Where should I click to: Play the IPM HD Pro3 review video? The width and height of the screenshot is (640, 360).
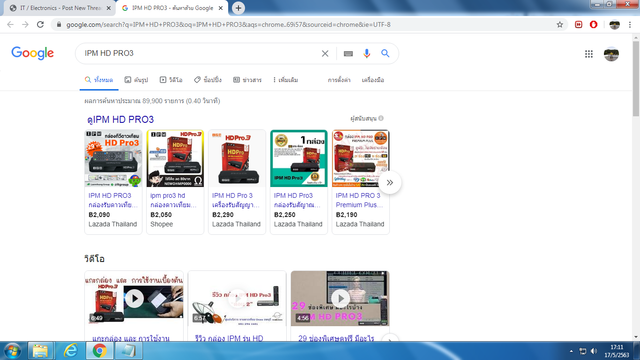click(237, 299)
